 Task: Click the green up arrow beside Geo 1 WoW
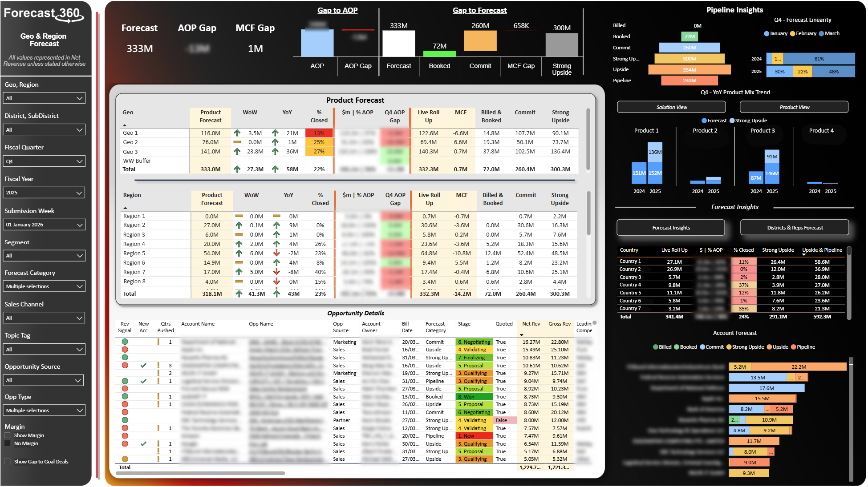(x=238, y=133)
